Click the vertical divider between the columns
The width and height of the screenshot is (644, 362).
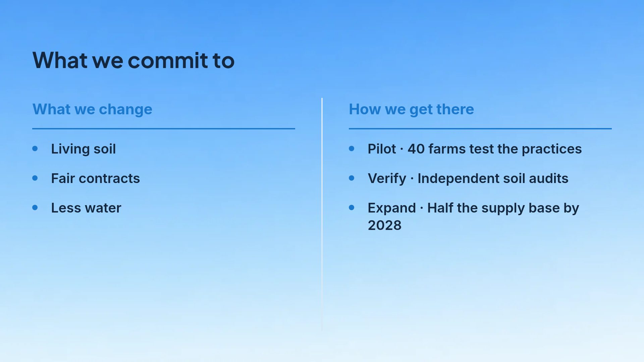point(322,215)
